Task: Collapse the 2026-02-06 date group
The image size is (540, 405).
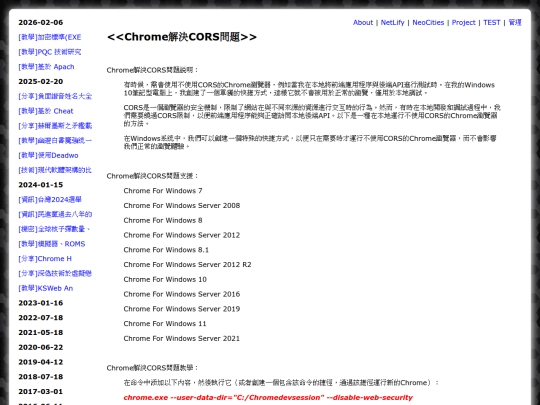Action: (x=41, y=22)
